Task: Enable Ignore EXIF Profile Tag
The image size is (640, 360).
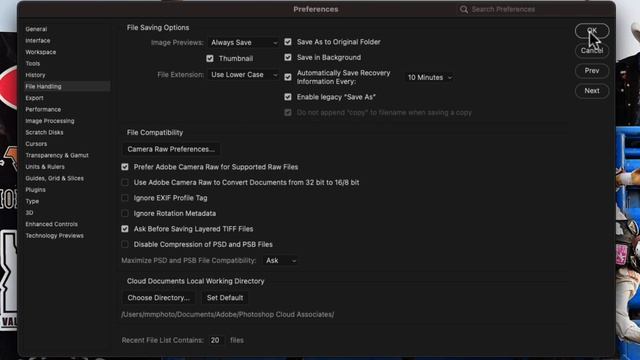Action: pos(125,198)
